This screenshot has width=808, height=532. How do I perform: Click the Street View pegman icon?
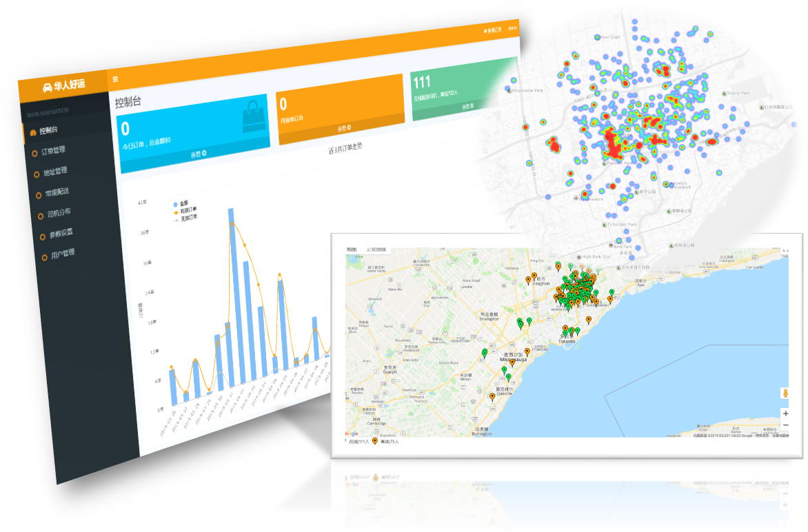tap(785, 393)
